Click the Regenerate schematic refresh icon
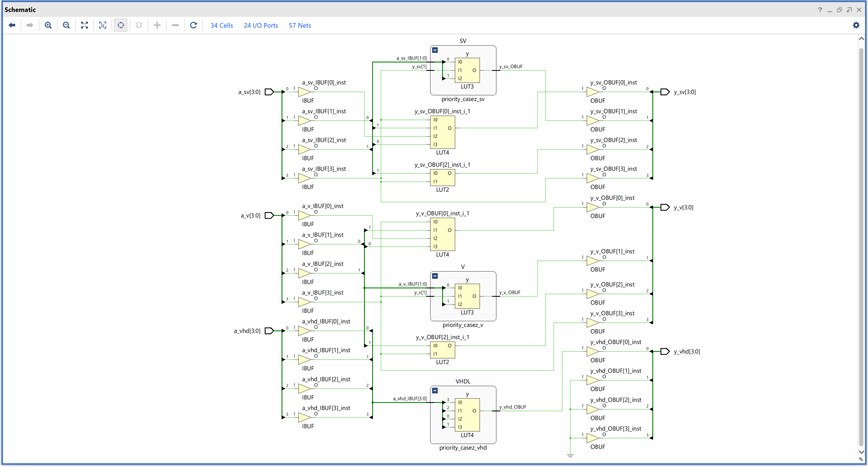Image resolution: width=868 pixels, height=467 pixels. 193,25
